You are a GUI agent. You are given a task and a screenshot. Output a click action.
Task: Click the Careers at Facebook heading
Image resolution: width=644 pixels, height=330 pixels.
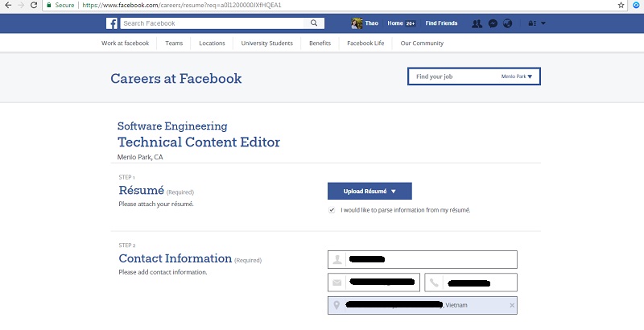tap(176, 78)
